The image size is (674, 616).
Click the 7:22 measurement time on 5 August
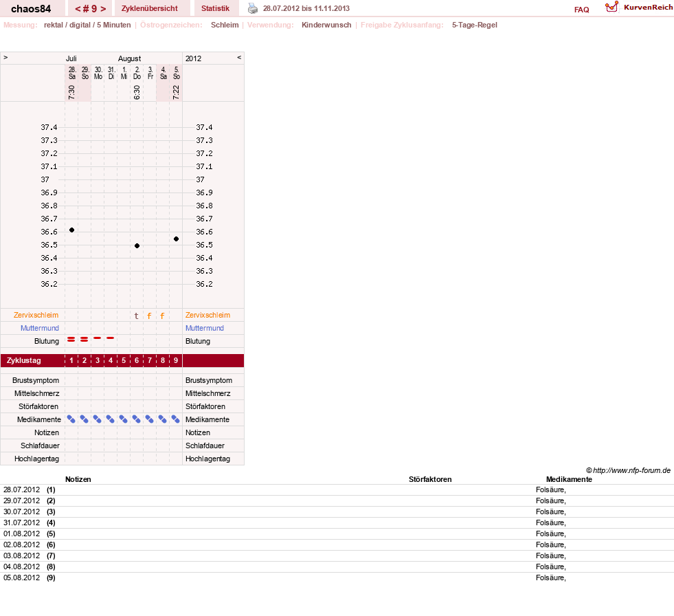[176, 92]
